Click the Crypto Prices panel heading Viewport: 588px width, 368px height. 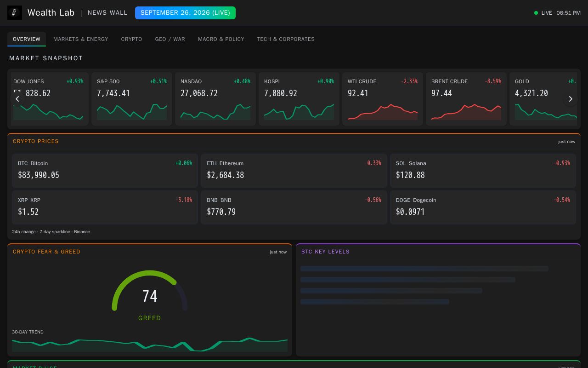pyautogui.click(x=36, y=141)
